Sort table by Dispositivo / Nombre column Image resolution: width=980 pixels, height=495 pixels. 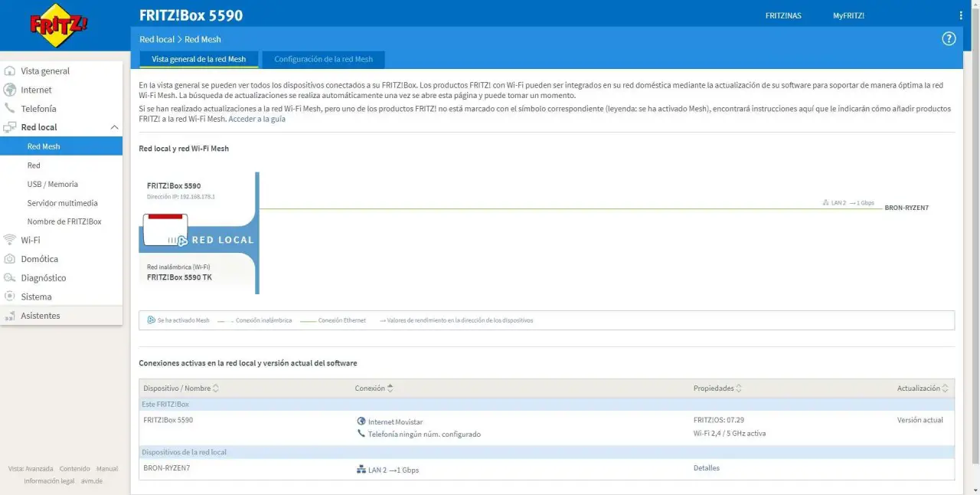(x=215, y=388)
